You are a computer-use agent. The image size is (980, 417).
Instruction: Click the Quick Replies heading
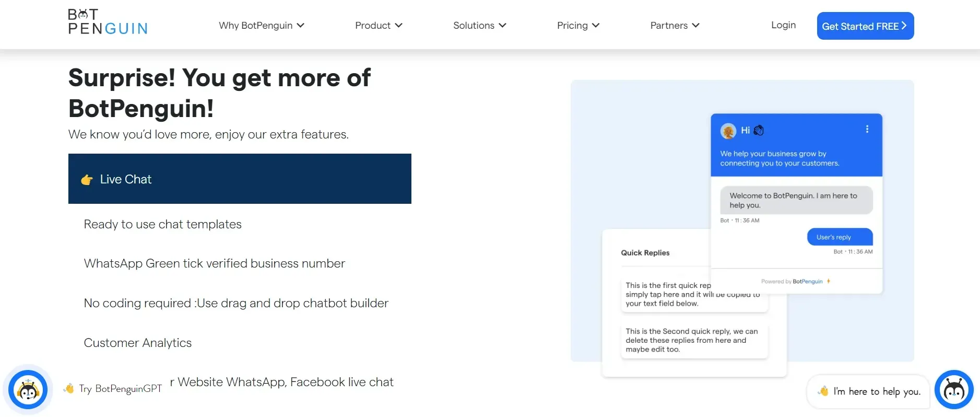(x=645, y=253)
